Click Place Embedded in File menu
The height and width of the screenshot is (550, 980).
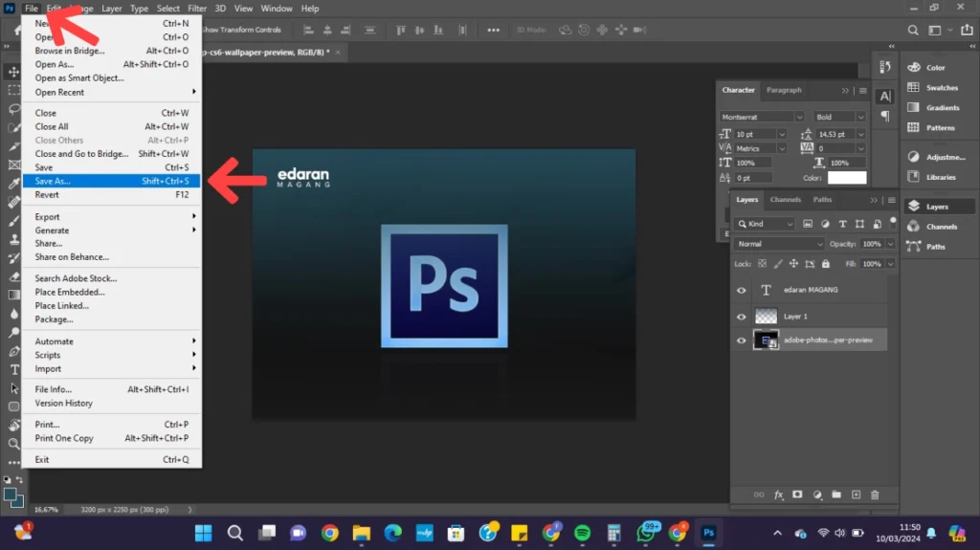[x=111, y=292]
